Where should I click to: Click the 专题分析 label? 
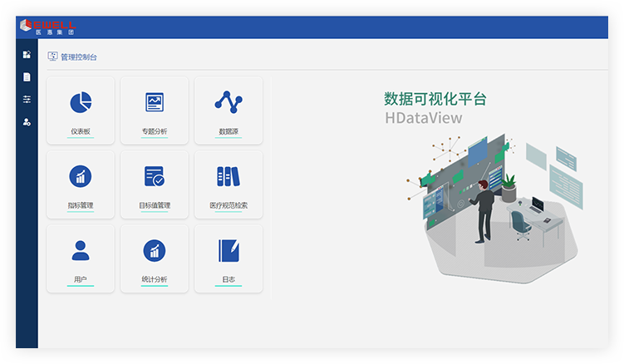[x=155, y=131]
